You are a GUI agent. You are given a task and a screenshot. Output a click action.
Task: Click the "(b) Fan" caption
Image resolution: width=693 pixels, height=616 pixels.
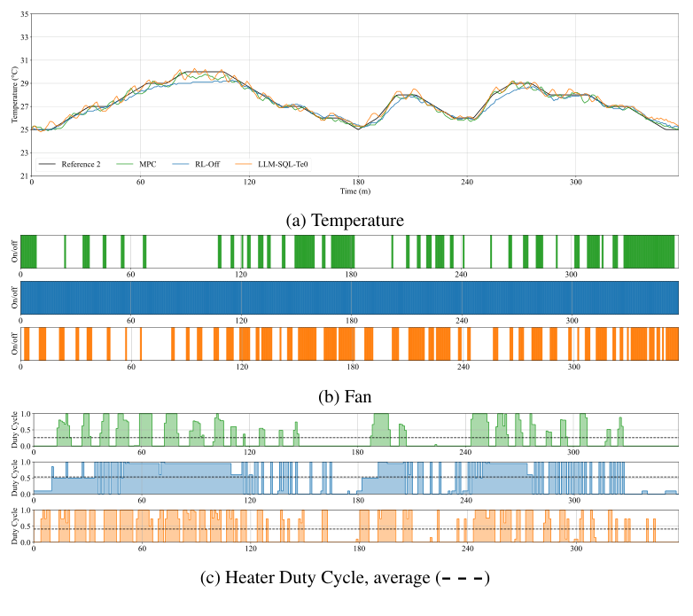pos(346,396)
